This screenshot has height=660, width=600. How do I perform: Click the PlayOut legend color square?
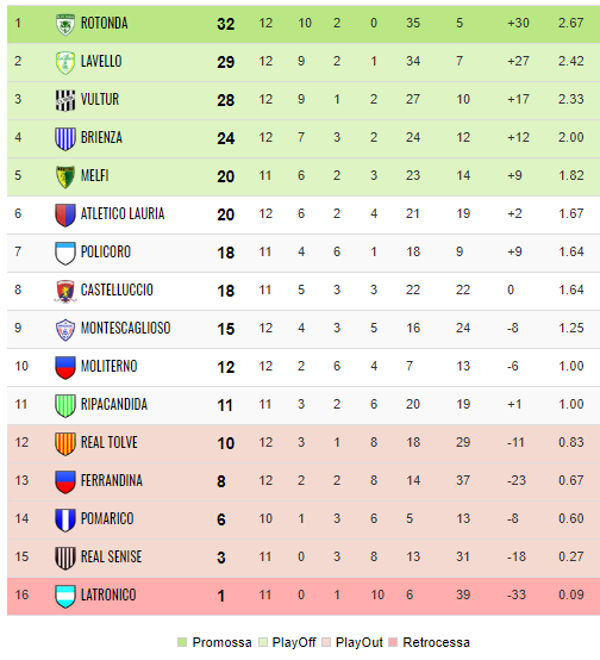pos(325,642)
